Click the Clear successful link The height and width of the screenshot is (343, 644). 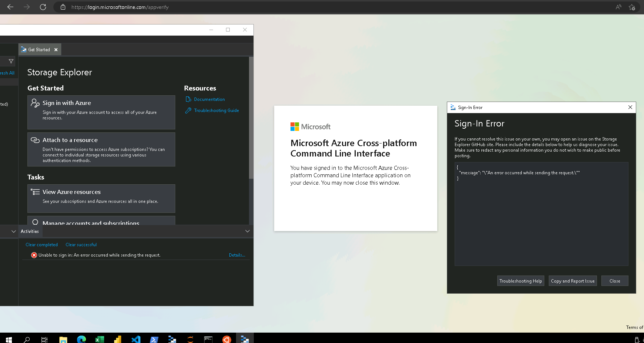coord(81,244)
